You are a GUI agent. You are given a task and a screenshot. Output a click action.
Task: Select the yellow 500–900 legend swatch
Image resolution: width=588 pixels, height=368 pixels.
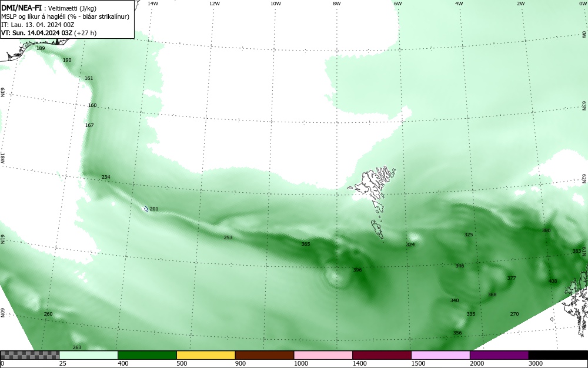pyautogui.click(x=206, y=355)
